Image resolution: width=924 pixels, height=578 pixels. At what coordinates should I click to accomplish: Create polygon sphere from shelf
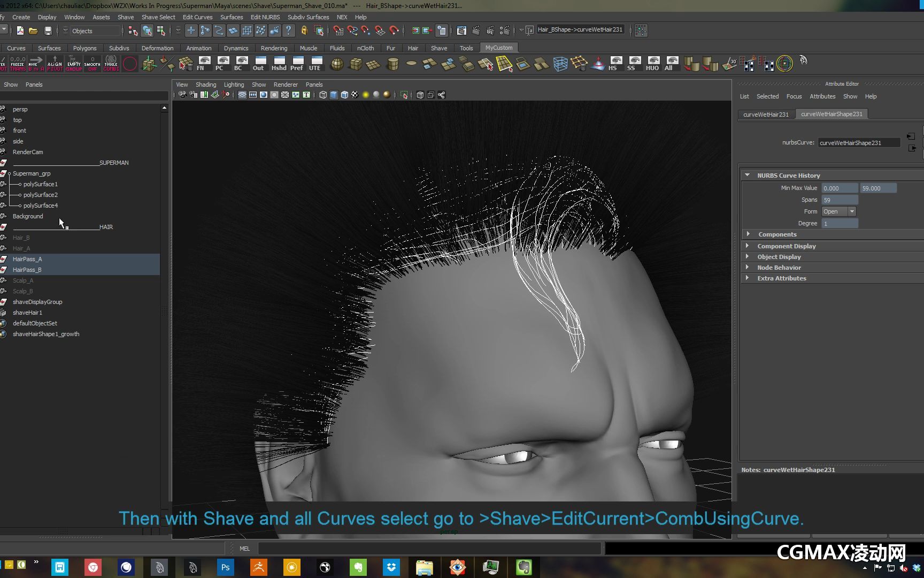pos(337,64)
